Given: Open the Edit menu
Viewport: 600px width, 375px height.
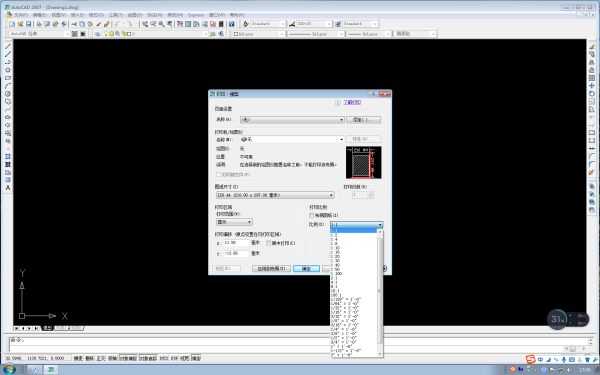Looking at the screenshot, I should 39,15.
